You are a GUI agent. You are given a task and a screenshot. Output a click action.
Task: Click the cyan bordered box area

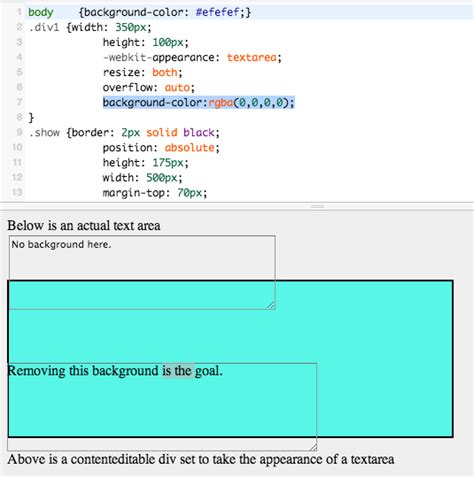pos(383,359)
